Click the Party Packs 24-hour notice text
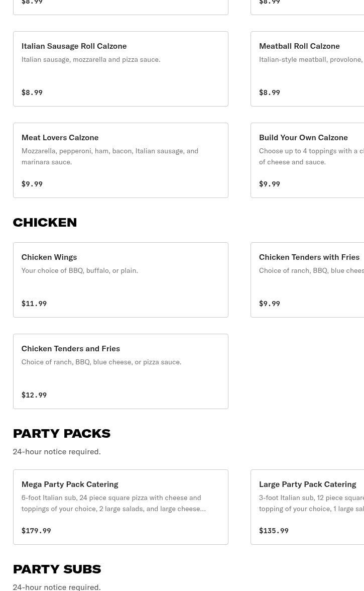The width and height of the screenshot is (364, 591). coord(57,451)
